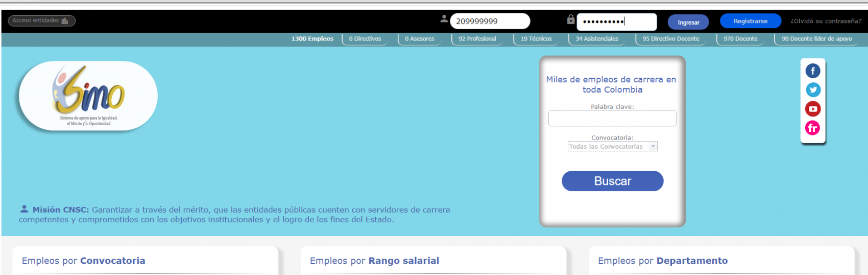The image size is (868, 275).
Task: Select the 19 Técnicos tab
Action: (536, 39)
